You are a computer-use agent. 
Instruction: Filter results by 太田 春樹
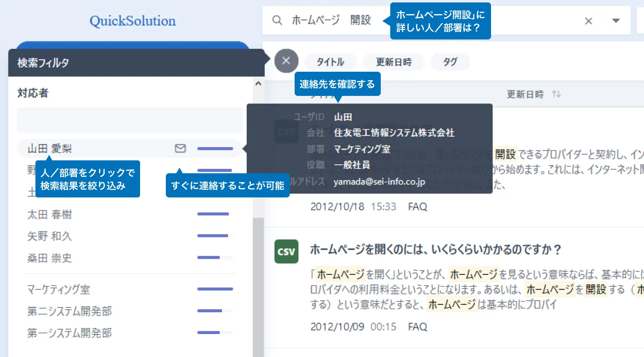coord(50,214)
